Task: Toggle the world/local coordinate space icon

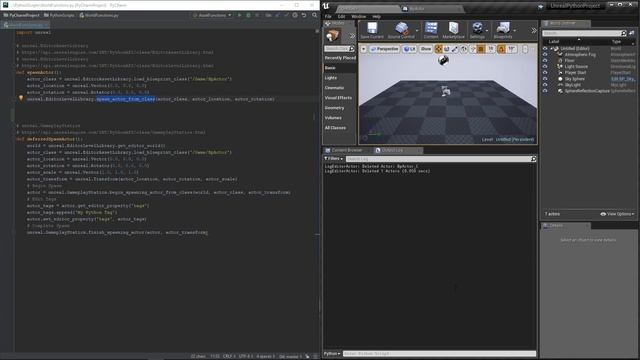Action: pos(464,49)
